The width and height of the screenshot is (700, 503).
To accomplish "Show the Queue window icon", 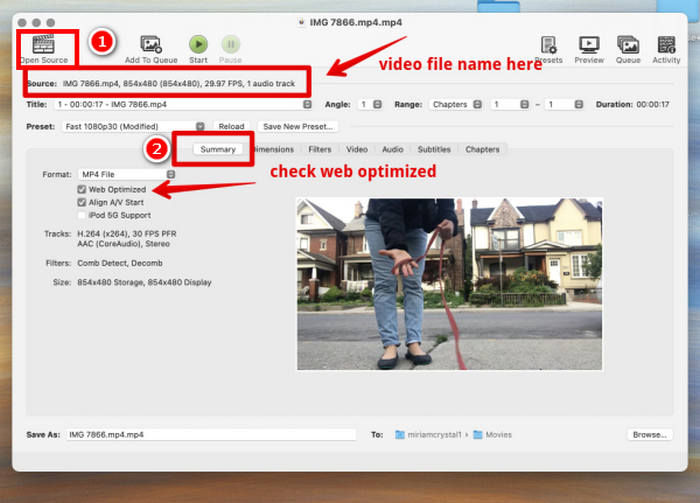I will click(628, 45).
